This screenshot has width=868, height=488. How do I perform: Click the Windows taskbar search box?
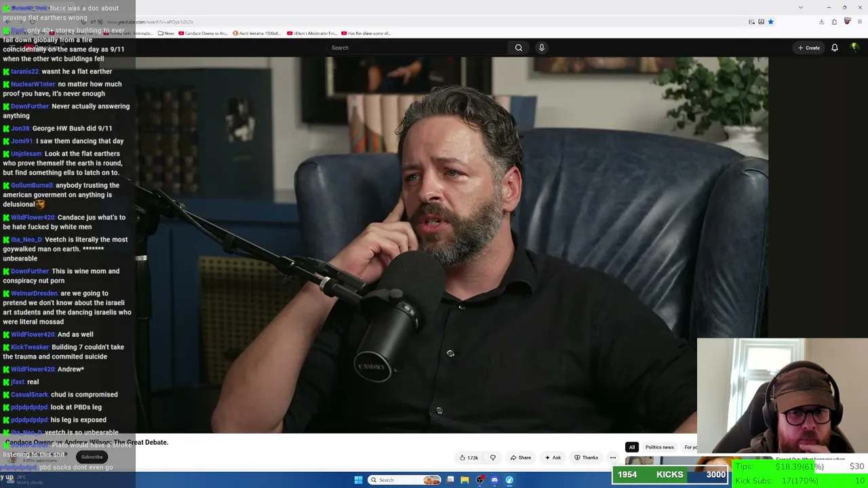point(405,480)
